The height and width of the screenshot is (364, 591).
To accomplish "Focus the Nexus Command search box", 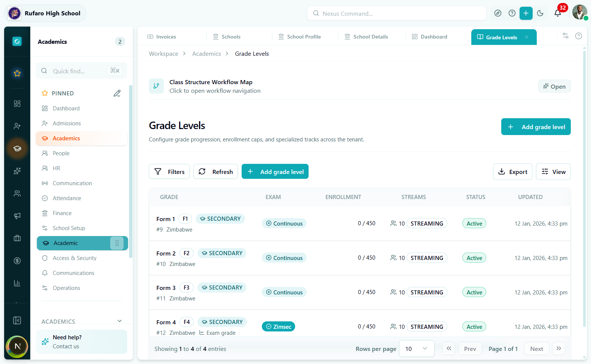I will pyautogui.click(x=397, y=13).
